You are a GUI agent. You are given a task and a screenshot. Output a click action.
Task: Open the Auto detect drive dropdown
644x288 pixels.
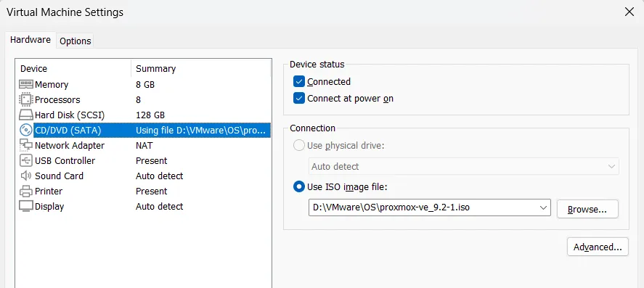click(464, 167)
